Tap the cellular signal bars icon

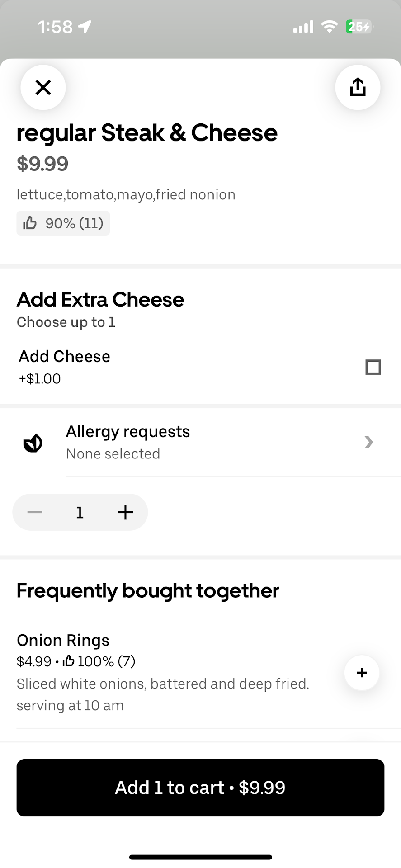[303, 27]
